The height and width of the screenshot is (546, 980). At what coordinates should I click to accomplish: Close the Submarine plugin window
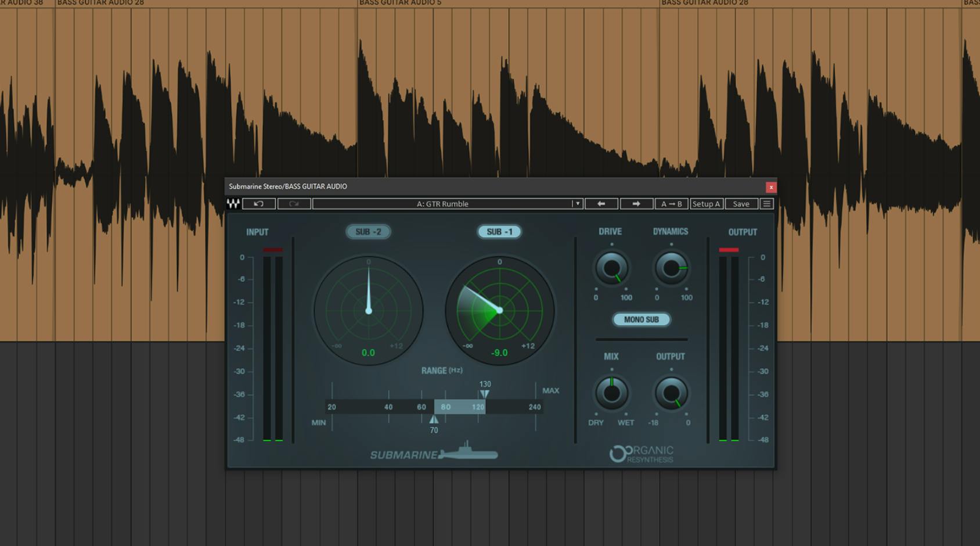click(x=771, y=187)
